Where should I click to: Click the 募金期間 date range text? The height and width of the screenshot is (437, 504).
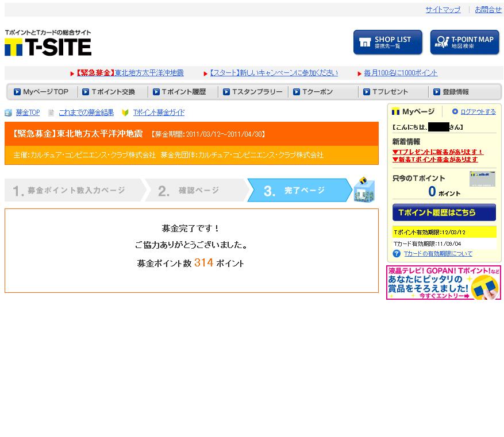point(208,134)
